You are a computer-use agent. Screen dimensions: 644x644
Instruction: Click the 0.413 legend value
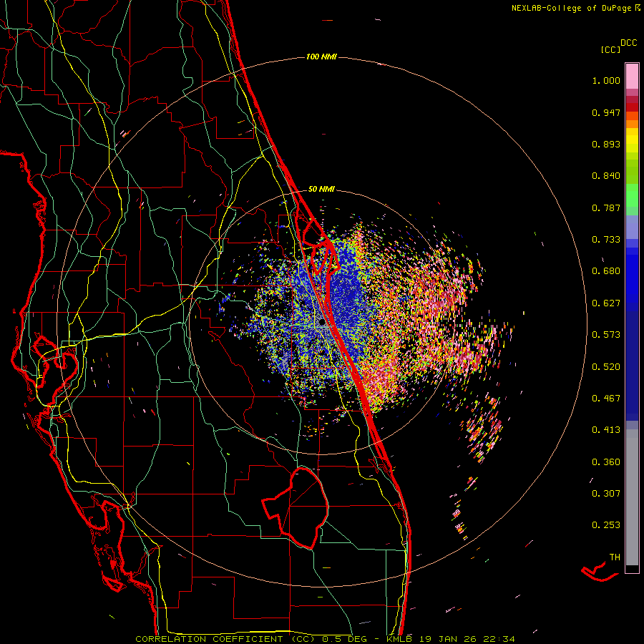click(606, 430)
